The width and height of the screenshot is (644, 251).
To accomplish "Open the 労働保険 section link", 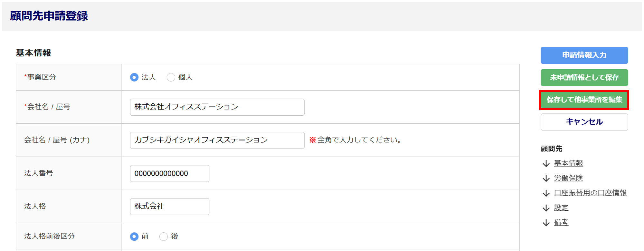I will [568, 178].
